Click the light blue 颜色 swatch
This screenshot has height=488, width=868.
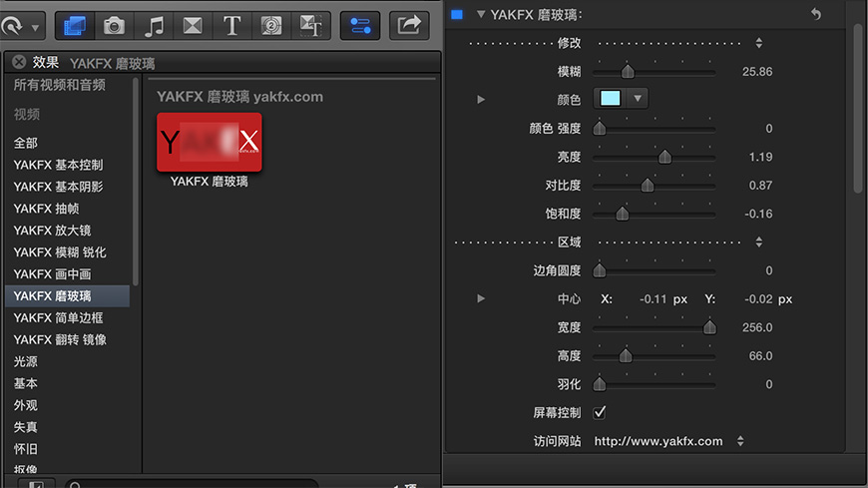pyautogui.click(x=610, y=99)
